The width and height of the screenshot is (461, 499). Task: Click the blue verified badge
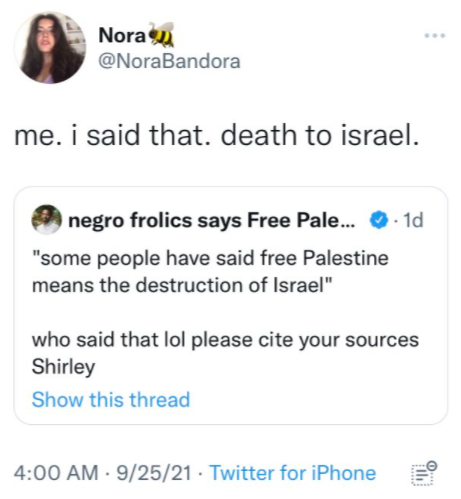(379, 220)
